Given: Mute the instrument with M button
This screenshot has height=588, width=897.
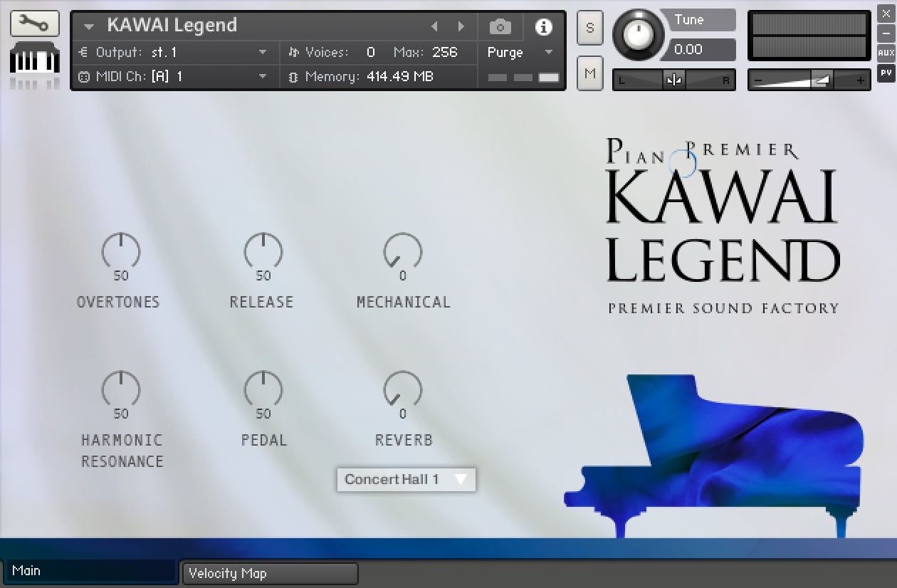Looking at the screenshot, I should (x=589, y=73).
